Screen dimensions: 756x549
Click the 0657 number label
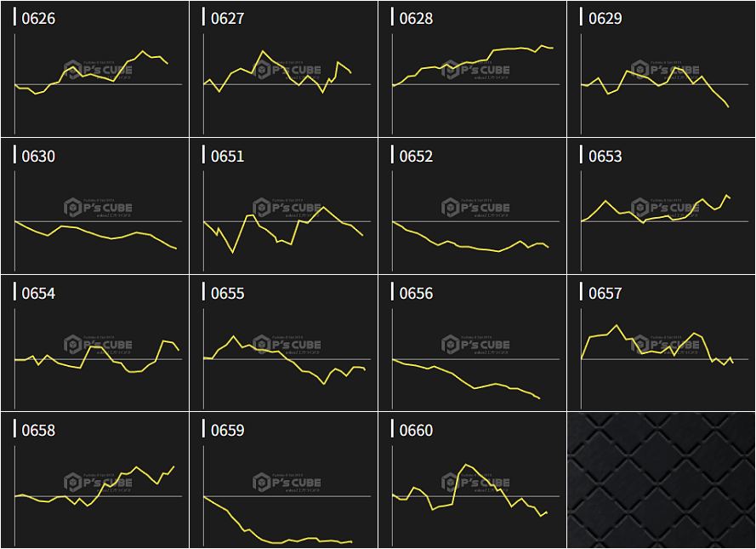605,294
